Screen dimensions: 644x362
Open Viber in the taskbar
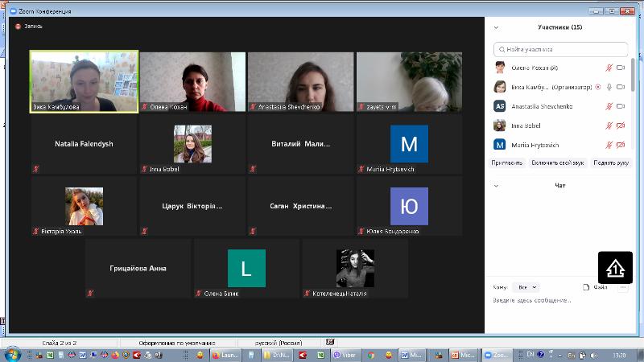(x=345, y=355)
